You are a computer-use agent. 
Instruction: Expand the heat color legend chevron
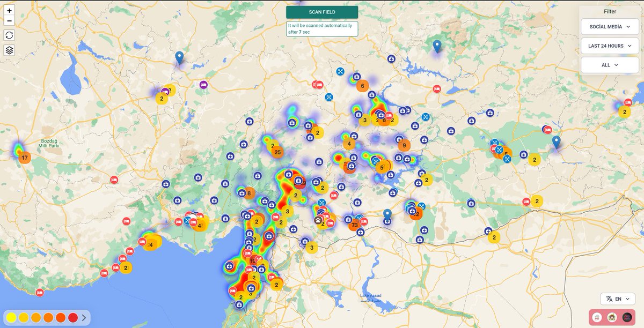click(84, 318)
